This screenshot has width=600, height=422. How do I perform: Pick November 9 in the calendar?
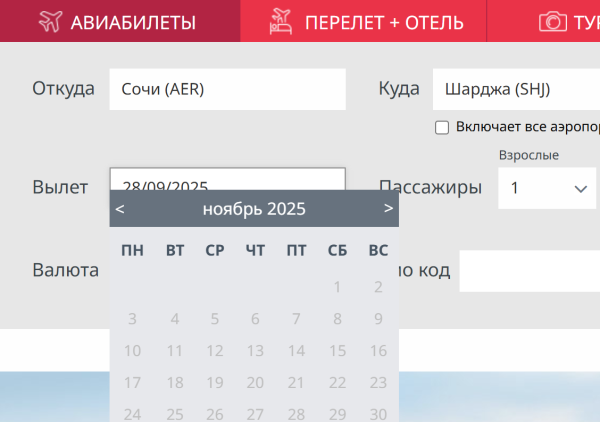click(378, 320)
